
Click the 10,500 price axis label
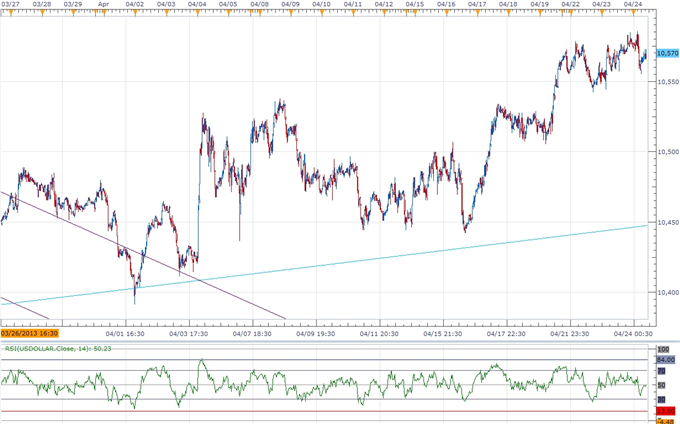[x=666, y=152]
